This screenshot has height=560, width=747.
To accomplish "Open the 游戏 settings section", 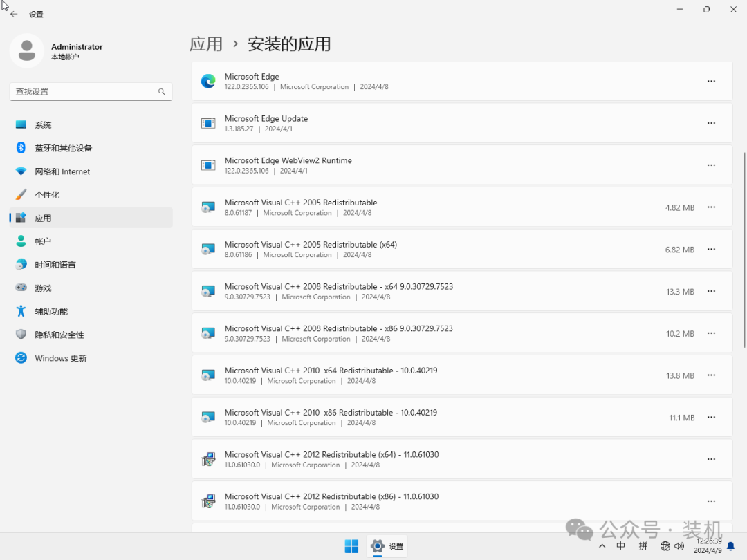I will [19, 288].
